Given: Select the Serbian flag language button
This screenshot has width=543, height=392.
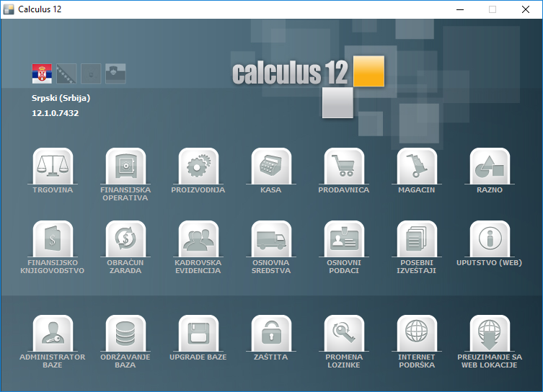Looking at the screenshot, I should [42, 73].
